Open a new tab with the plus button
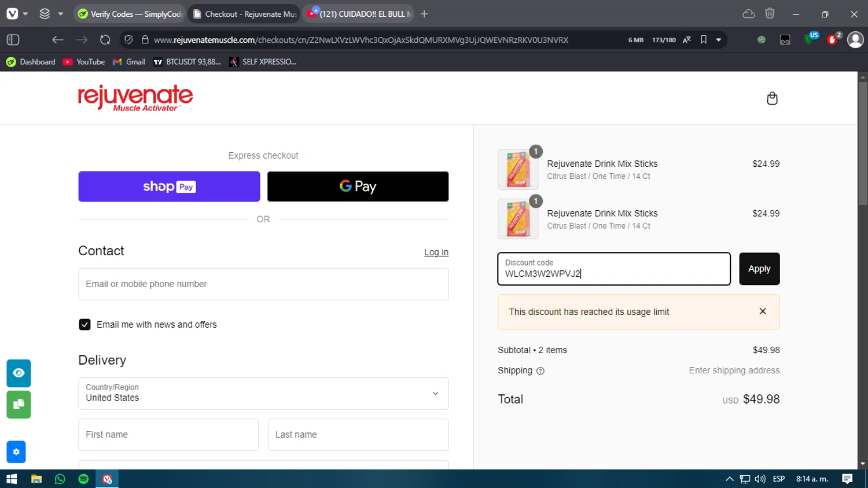This screenshot has height=488, width=868. tap(424, 14)
